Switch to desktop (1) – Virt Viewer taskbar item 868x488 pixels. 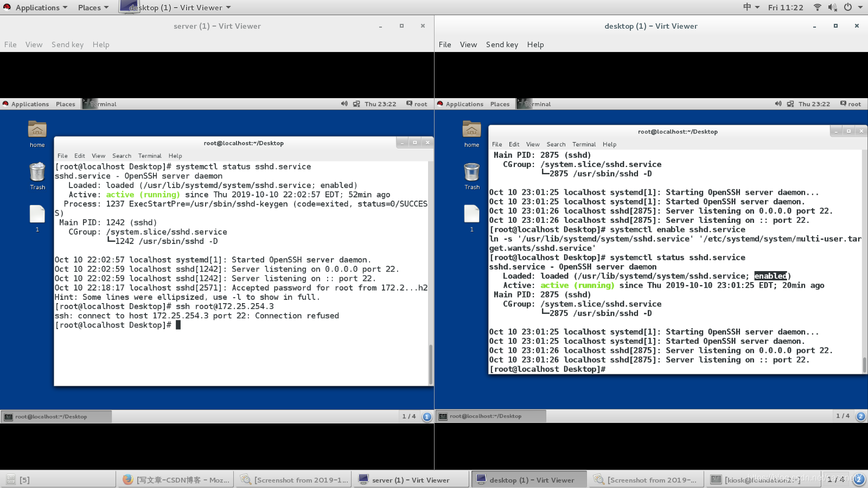[529, 480]
